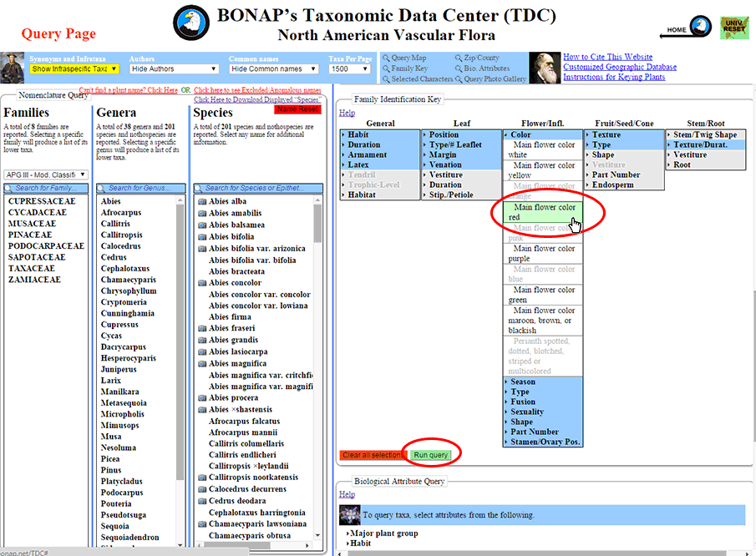Open the map icon beside Abies lasiocarpa
This screenshot has width=756, height=556.
tap(202, 351)
